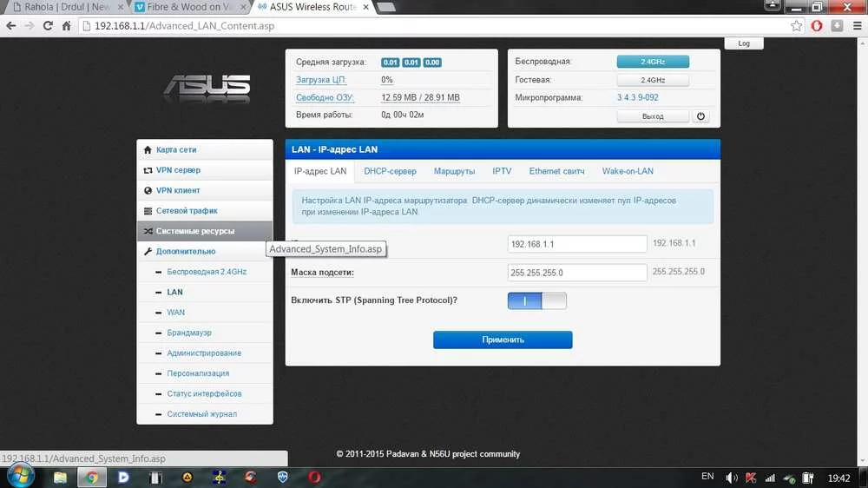Bookmark this page with the star

[796, 25]
